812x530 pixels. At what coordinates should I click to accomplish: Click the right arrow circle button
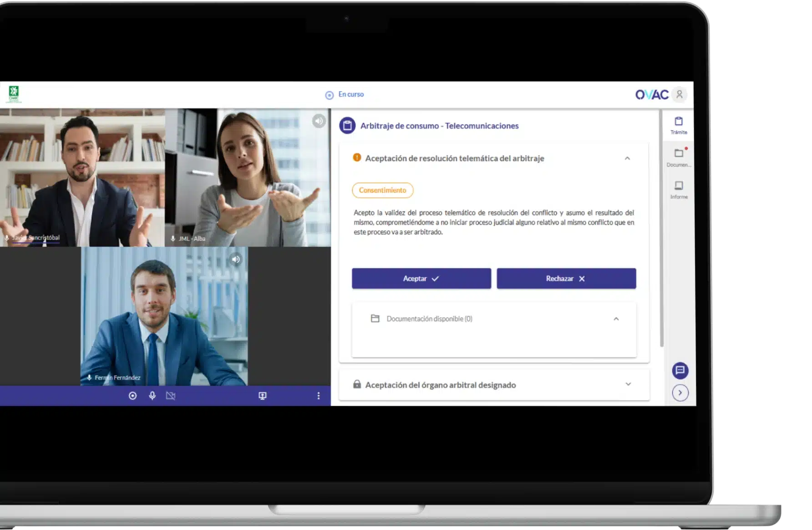pyautogui.click(x=680, y=392)
